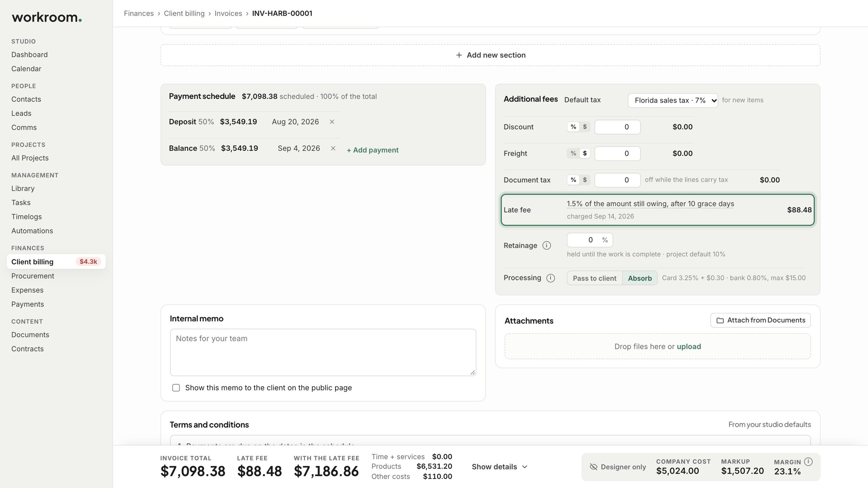Screen dimensions: 868x488
Task: Click the Drop files here area
Action: (657, 346)
